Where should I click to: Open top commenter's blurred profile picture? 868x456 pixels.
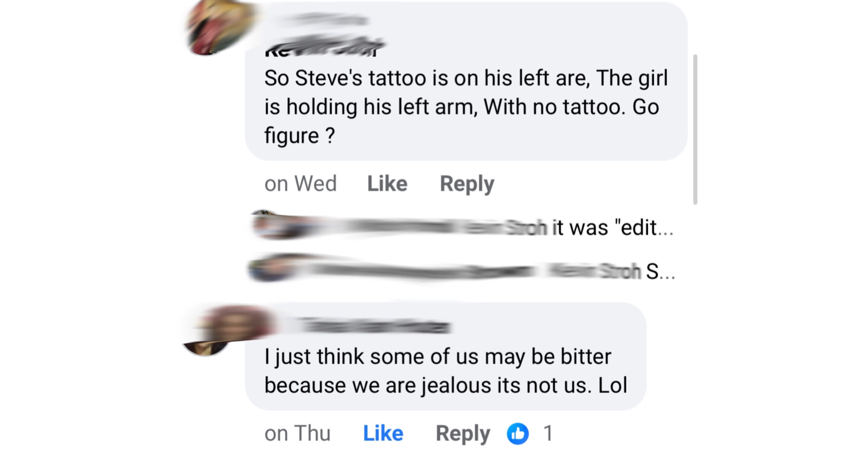pos(220,28)
